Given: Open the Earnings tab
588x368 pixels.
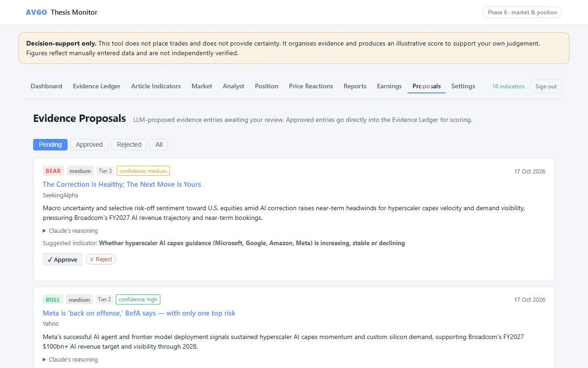Looking at the screenshot, I should tap(389, 86).
